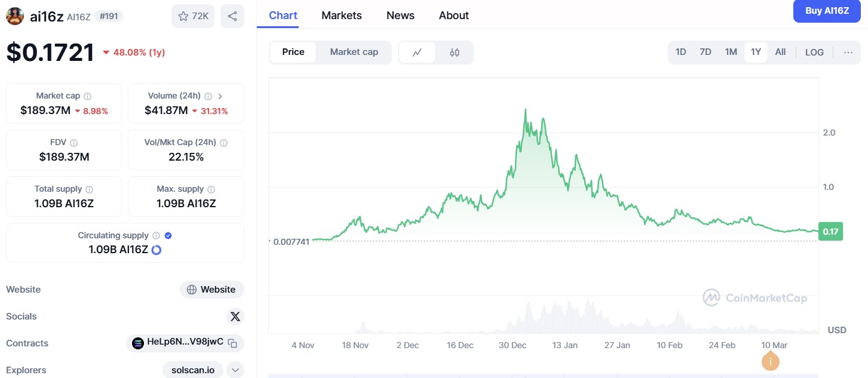The width and height of the screenshot is (868, 378).
Task: Click circulating supply verified badge
Action: pos(168,236)
